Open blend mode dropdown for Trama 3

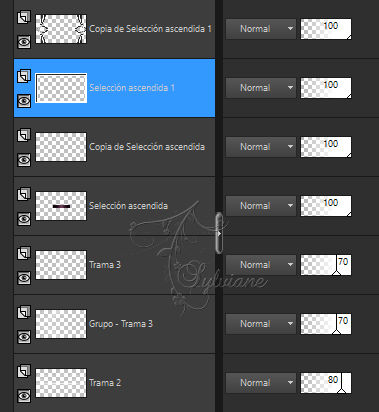point(261,265)
